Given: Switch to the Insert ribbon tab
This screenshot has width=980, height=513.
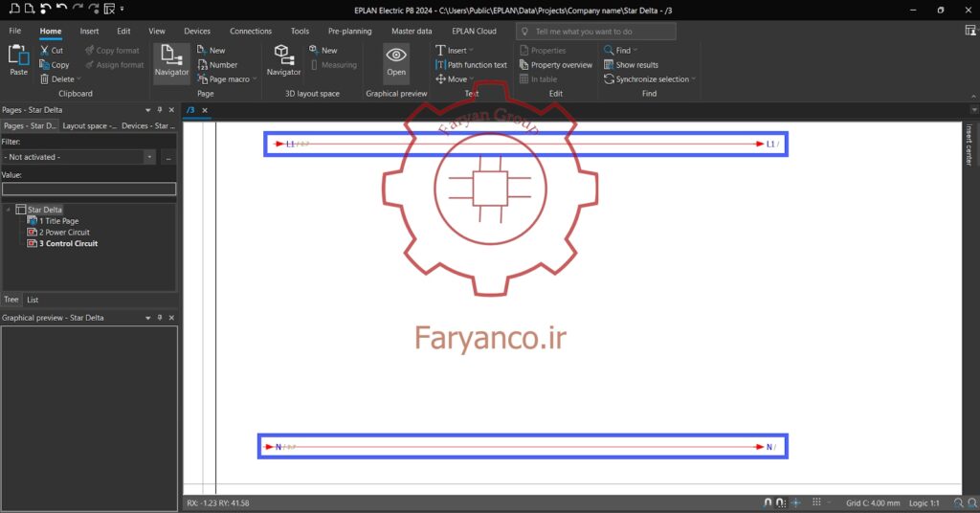Looking at the screenshot, I should [89, 31].
